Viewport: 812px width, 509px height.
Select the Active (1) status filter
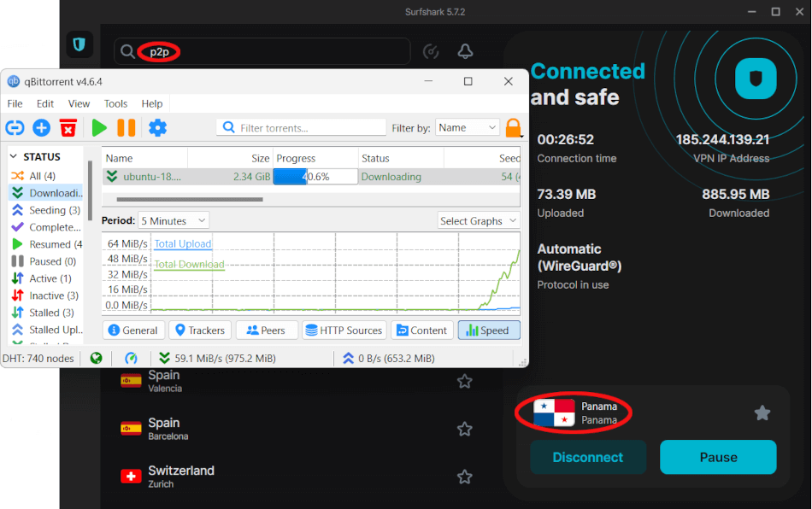45,278
